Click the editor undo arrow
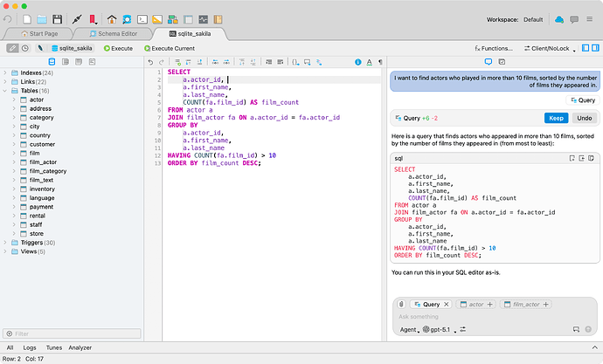Image resolution: width=603 pixels, height=364 pixels. click(150, 62)
